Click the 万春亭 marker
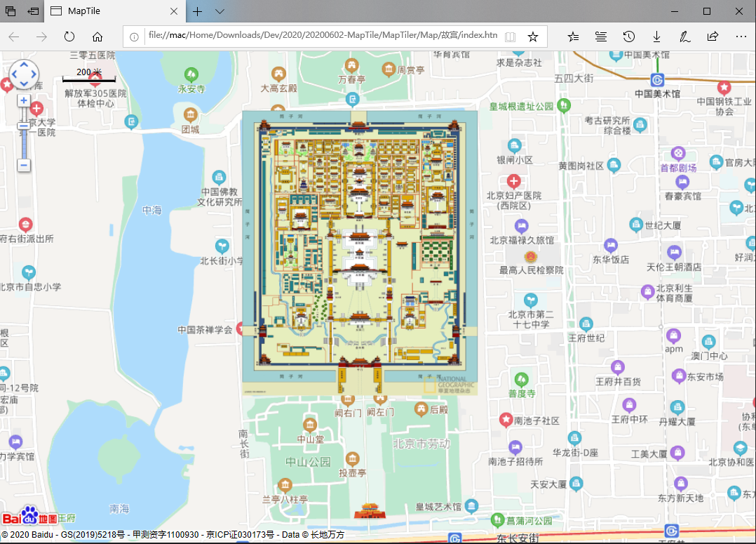The width and height of the screenshot is (756, 544). tap(351, 65)
